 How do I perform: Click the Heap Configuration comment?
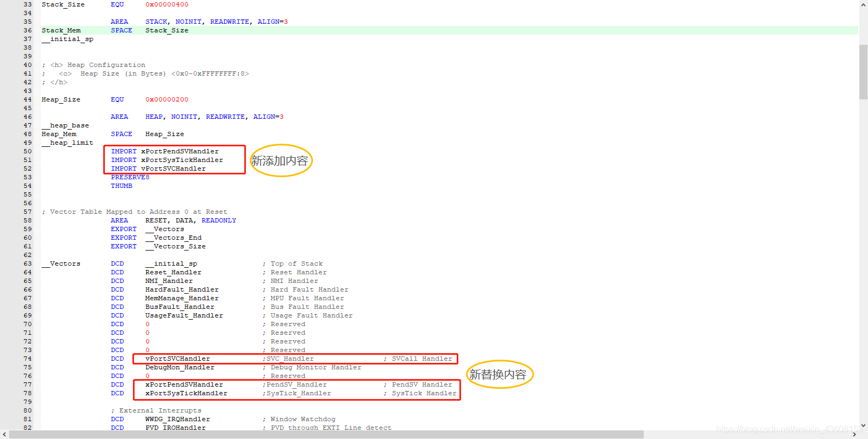(94, 65)
